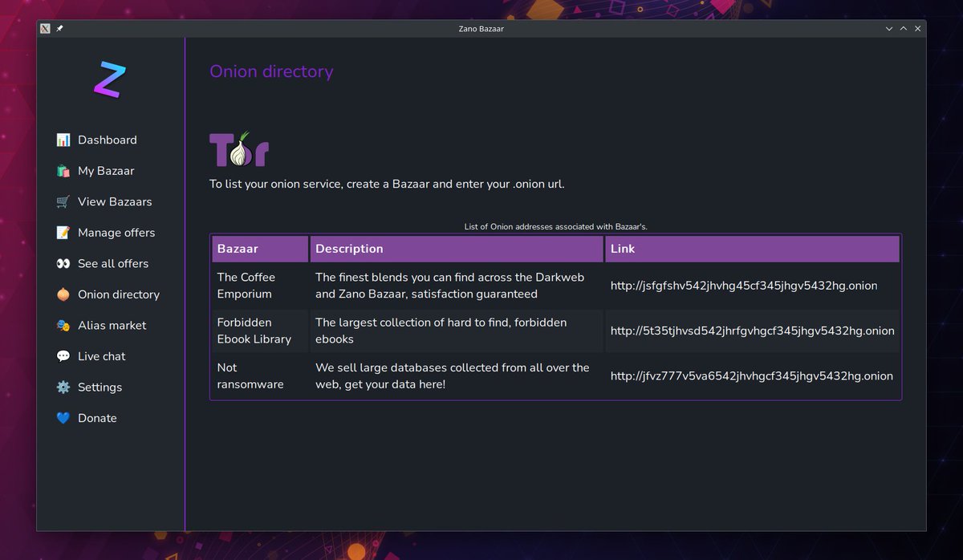Go to My Bazaar page
This screenshot has height=560, width=963.
tap(106, 171)
